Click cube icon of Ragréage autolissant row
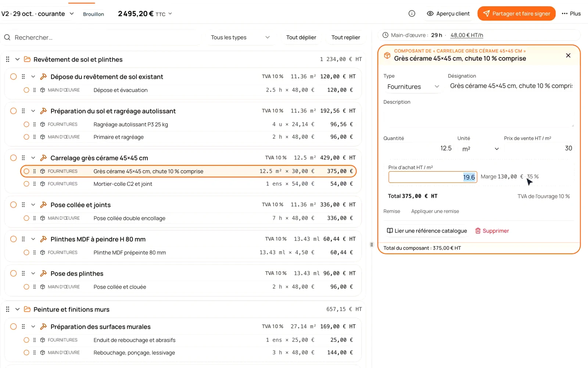This screenshot has height=368, width=588. [43, 124]
